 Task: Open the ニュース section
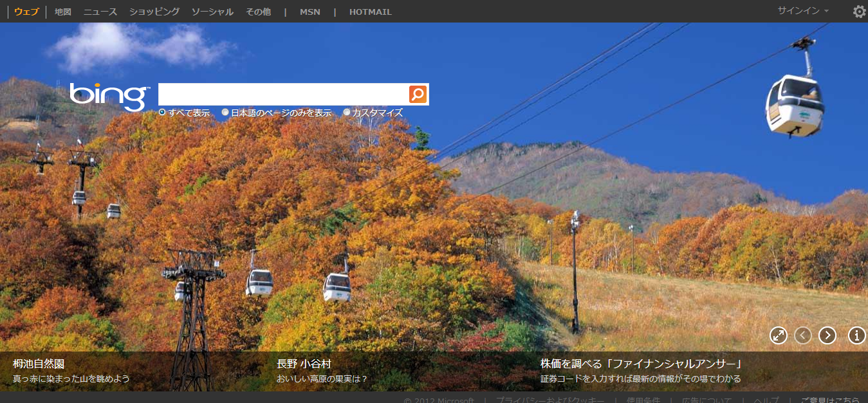click(x=100, y=12)
